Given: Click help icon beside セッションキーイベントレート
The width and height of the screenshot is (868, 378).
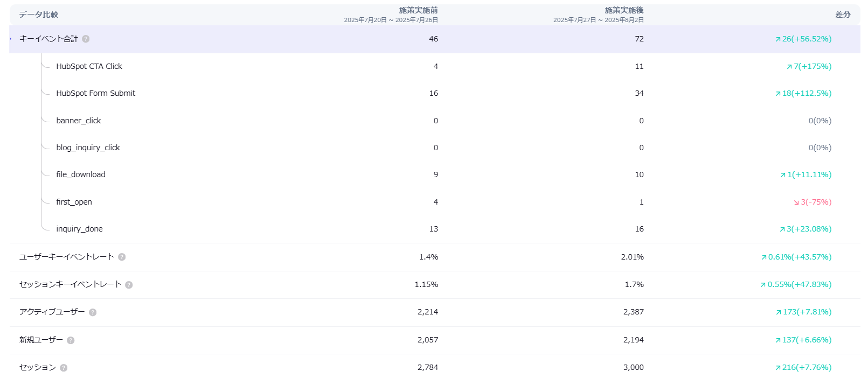Looking at the screenshot, I should (129, 285).
